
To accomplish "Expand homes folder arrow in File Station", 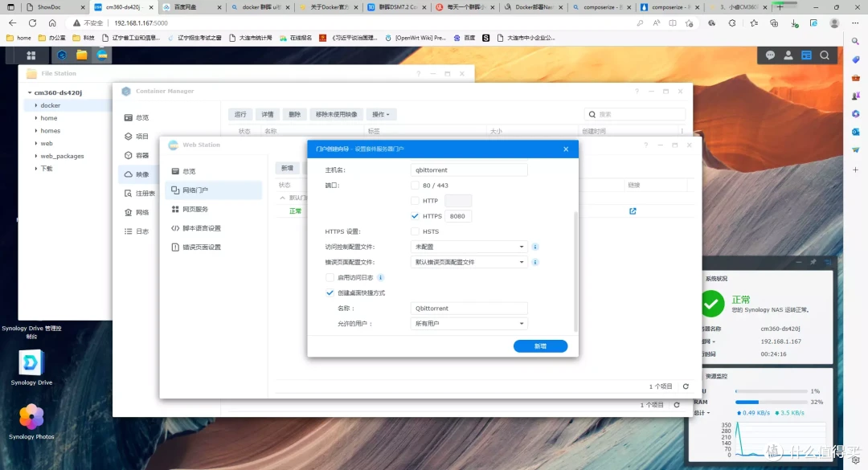I will coord(36,131).
